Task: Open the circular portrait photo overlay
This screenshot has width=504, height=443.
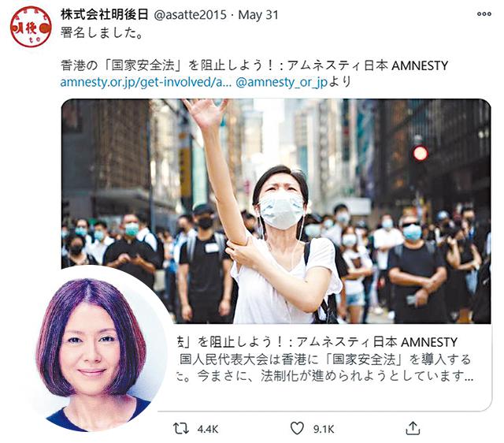Action: tap(96, 349)
